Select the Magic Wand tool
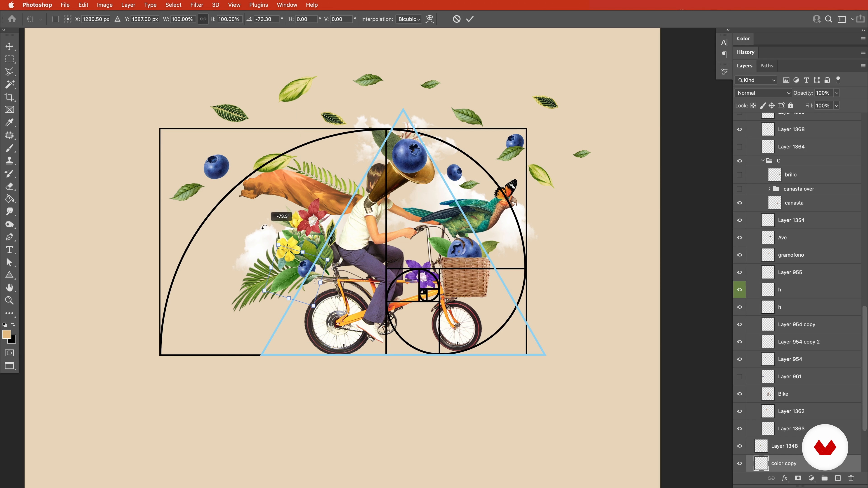868x488 pixels. (x=9, y=84)
